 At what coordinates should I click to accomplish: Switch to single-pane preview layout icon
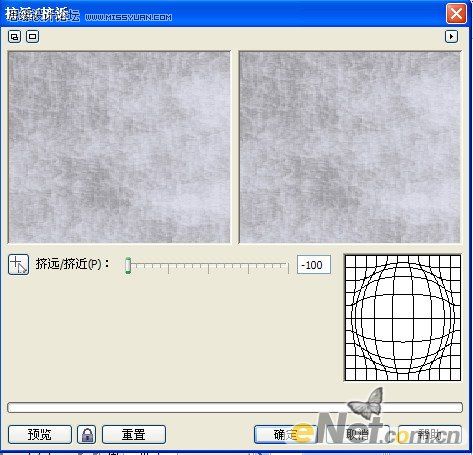[x=32, y=36]
